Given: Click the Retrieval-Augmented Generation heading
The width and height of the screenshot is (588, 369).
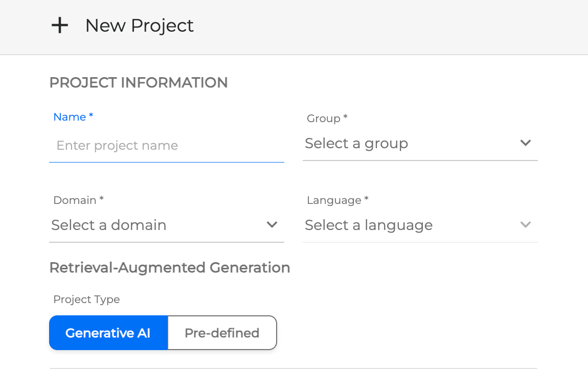Looking at the screenshot, I should [169, 268].
